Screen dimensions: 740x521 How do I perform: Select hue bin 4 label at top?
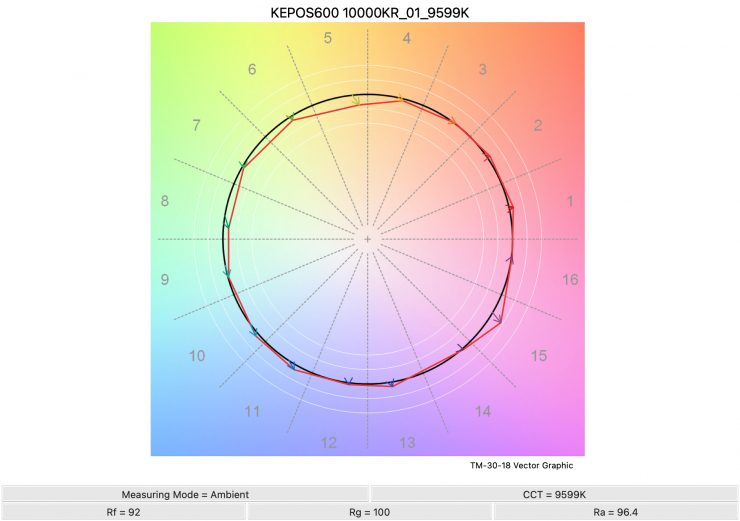(407, 39)
